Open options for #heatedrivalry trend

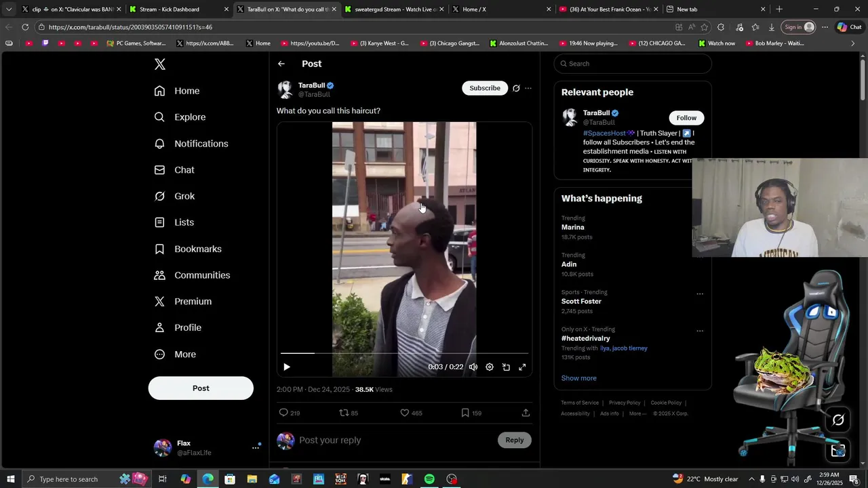[700, 331]
